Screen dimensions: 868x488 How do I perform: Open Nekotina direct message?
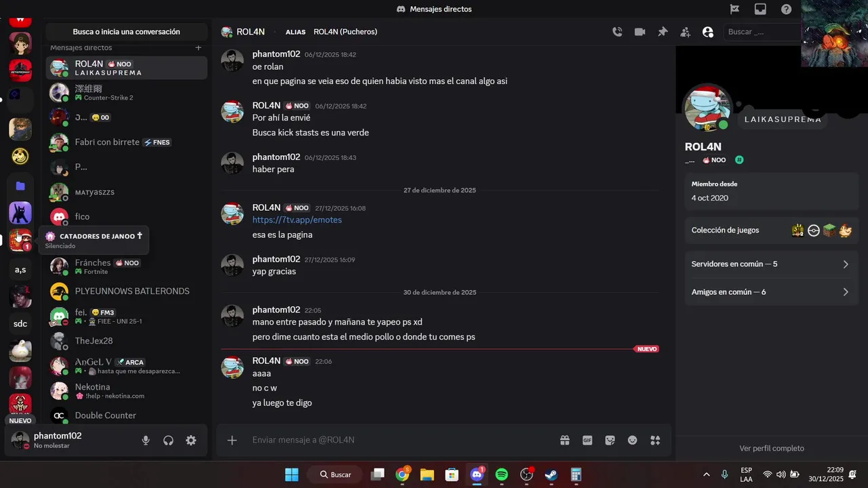127,391
